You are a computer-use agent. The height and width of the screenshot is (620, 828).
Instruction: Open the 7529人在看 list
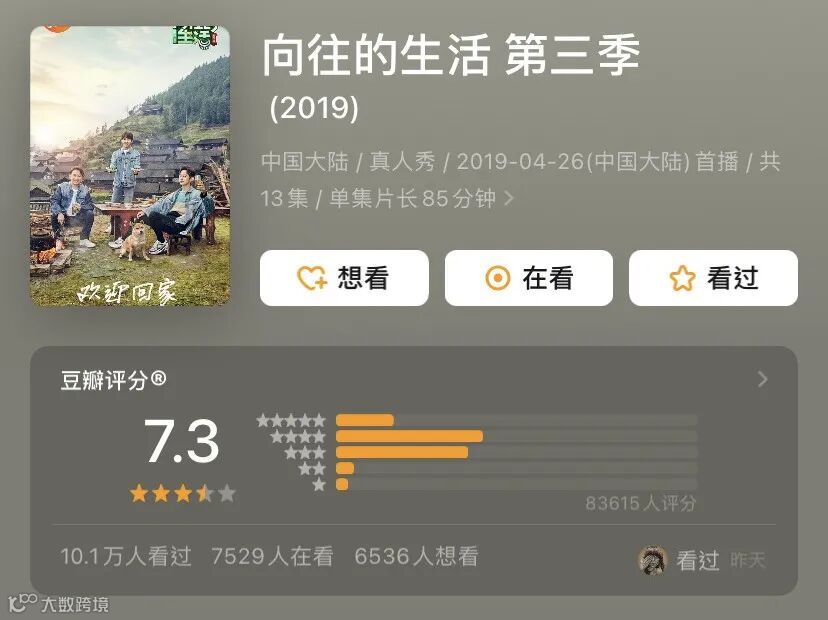[272, 556]
